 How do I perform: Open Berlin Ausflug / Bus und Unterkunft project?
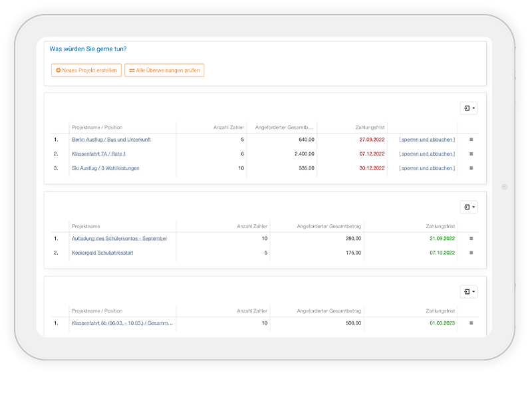coord(111,140)
